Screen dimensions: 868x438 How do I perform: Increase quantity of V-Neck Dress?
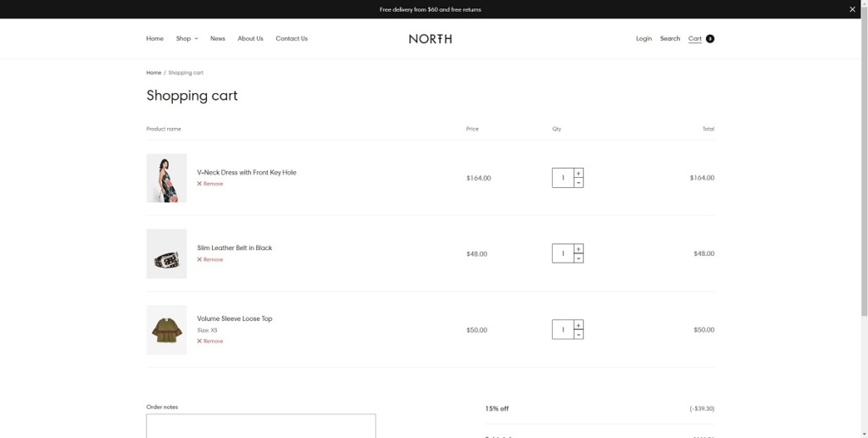tap(578, 174)
